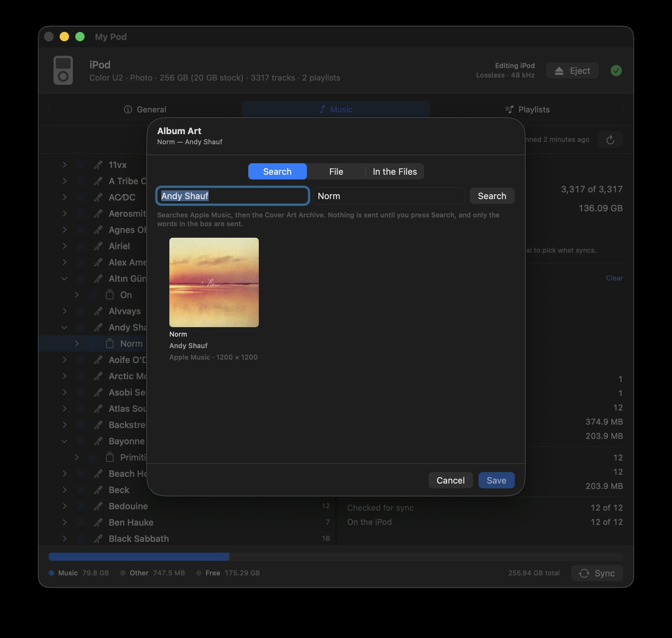Click the artist icon beside Ben Hauke

(x=98, y=522)
